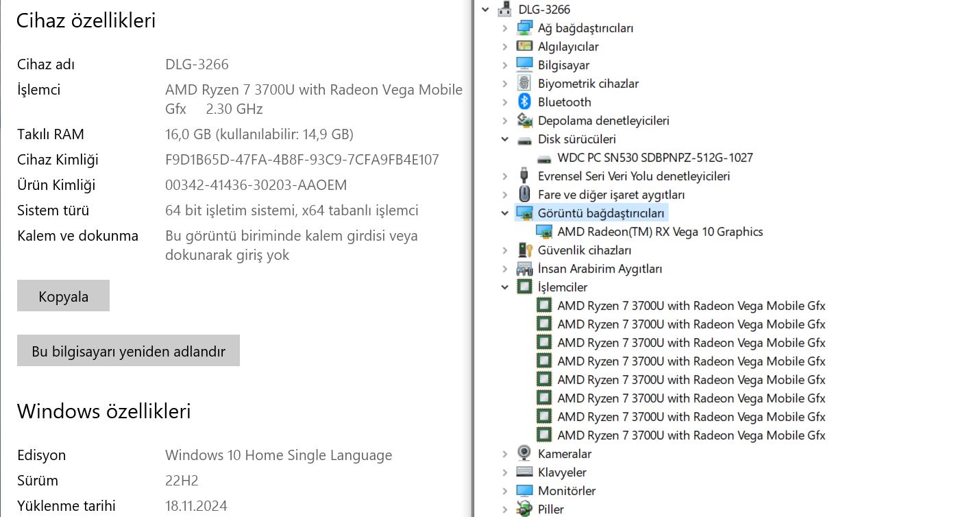Image resolution: width=980 pixels, height=517 pixels.
Task: Click the Cihaz özellikleri heading
Action: [86, 21]
